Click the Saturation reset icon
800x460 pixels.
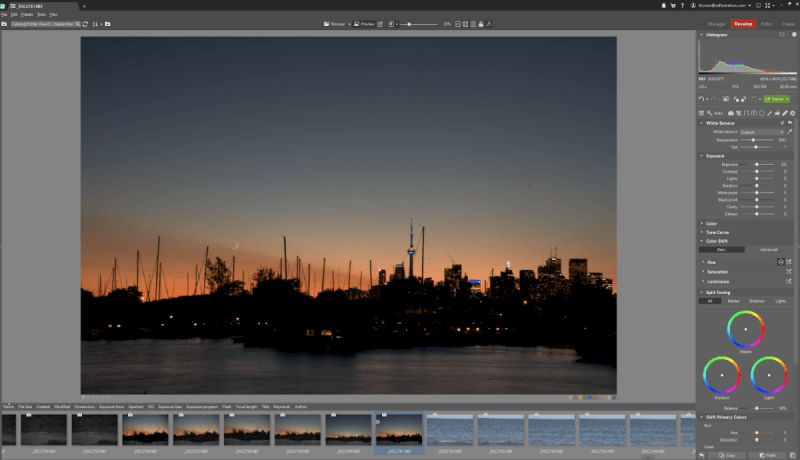789,272
